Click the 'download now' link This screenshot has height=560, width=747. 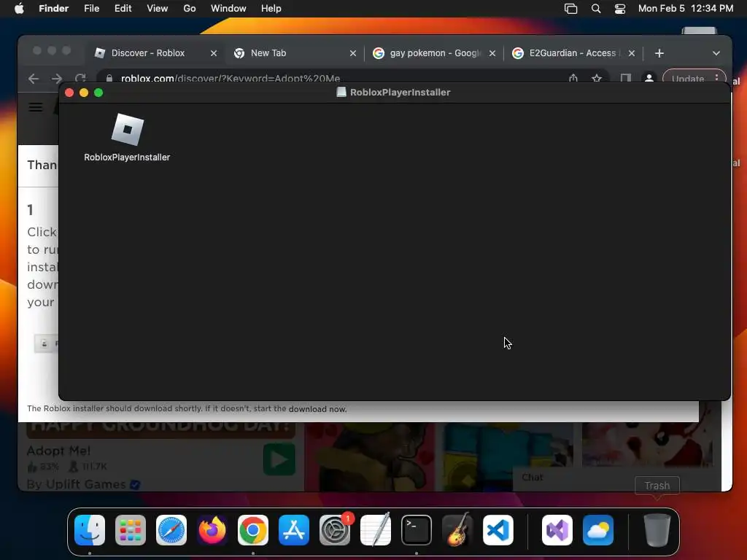tap(317, 408)
